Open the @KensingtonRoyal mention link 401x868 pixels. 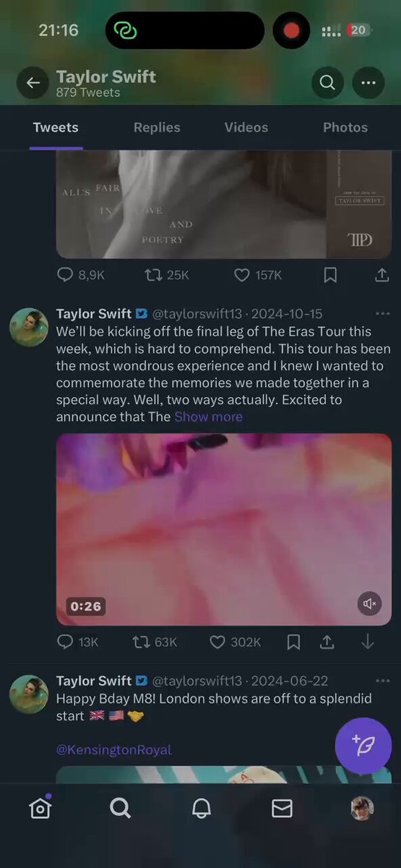tap(113, 749)
